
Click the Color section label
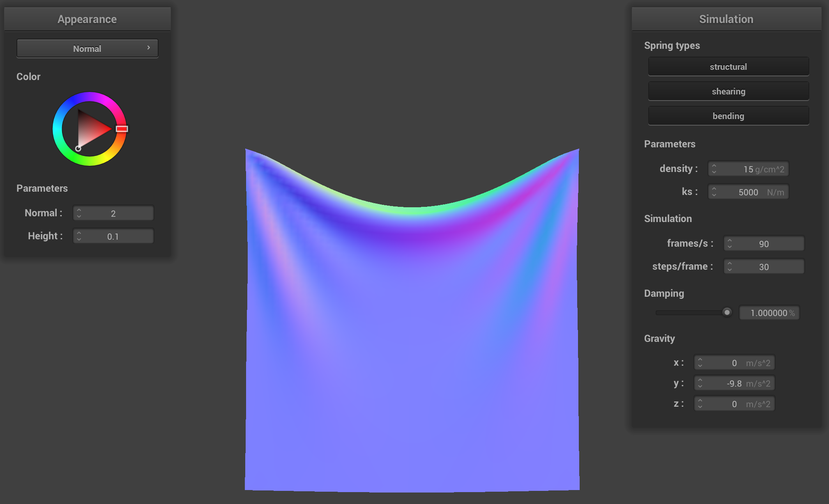[x=28, y=76]
